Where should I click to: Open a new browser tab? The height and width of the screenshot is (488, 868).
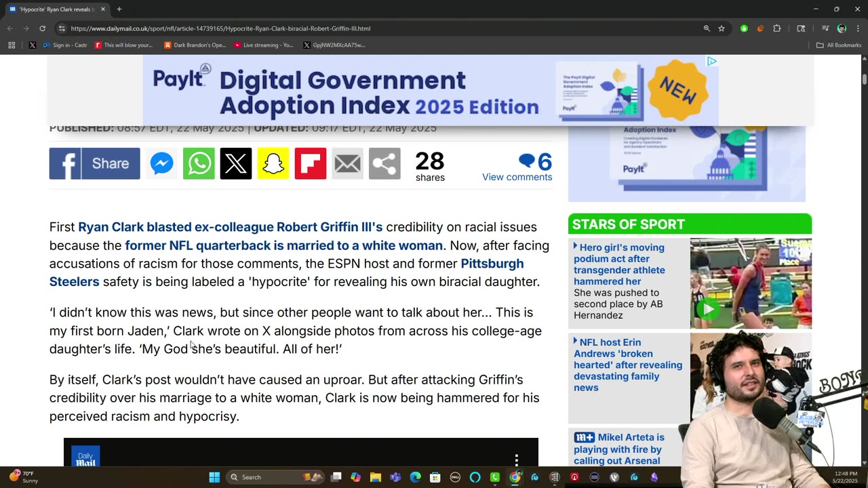pyautogui.click(x=119, y=9)
